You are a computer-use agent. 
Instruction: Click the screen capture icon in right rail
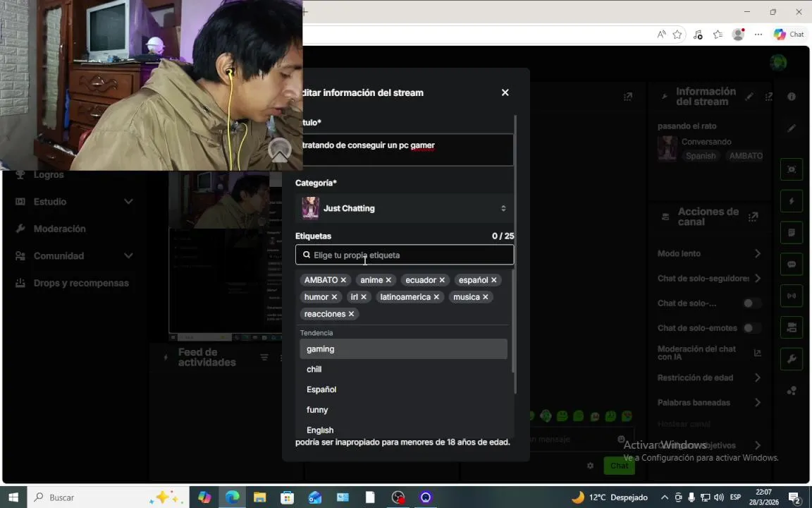tap(792, 169)
